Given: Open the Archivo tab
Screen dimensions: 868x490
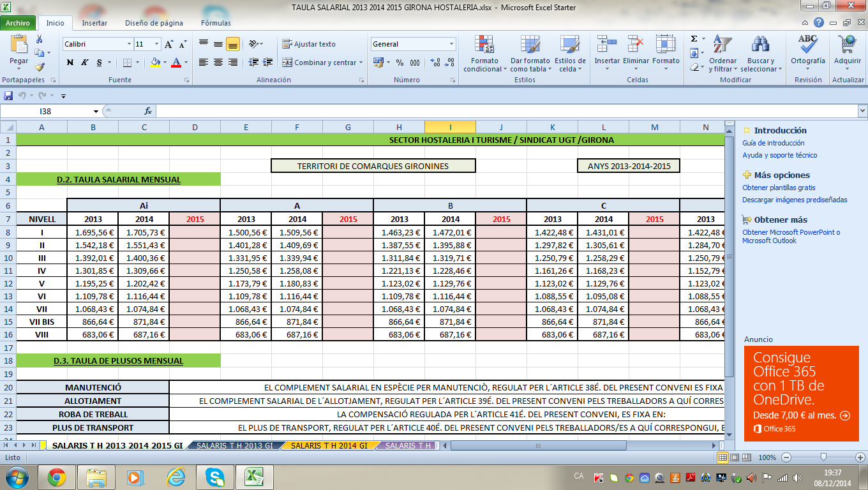Looking at the screenshot, I should click(18, 23).
